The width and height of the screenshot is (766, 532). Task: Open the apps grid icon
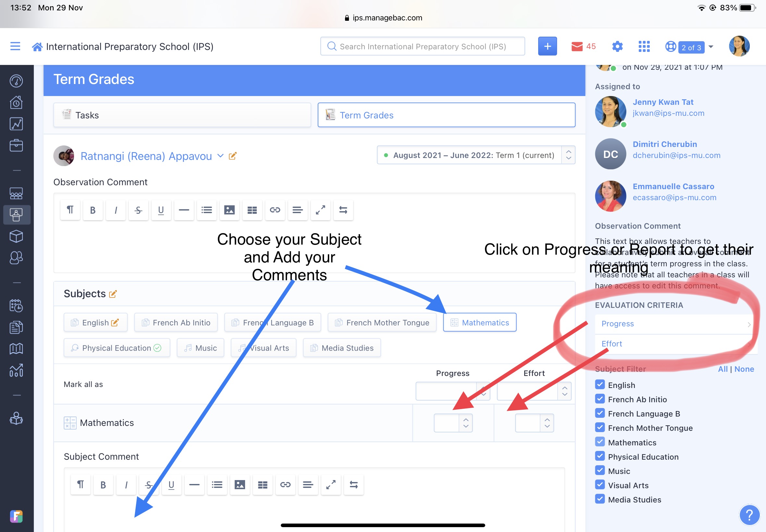pyautogui.click(x=644, y=46)
